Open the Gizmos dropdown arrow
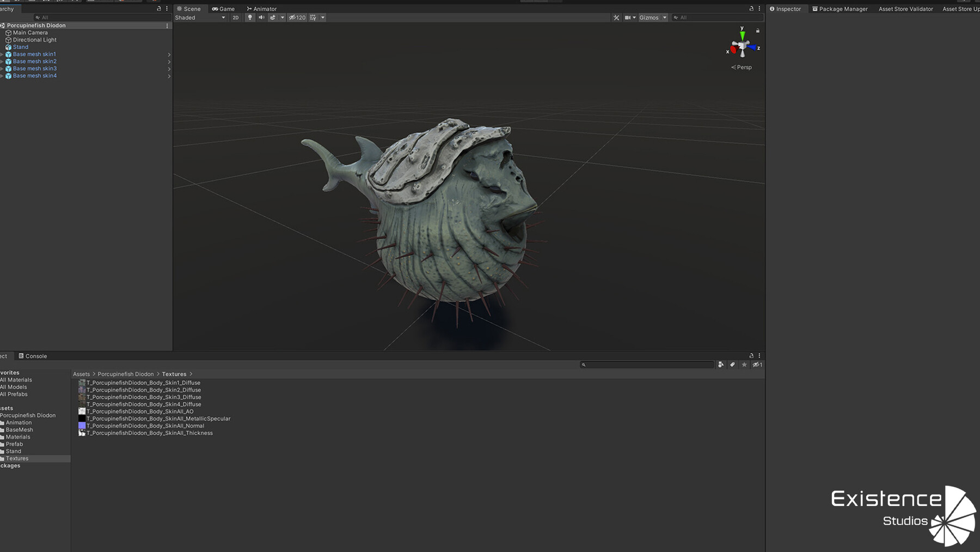Screen dimensions: 980x552 coord(664,17)
